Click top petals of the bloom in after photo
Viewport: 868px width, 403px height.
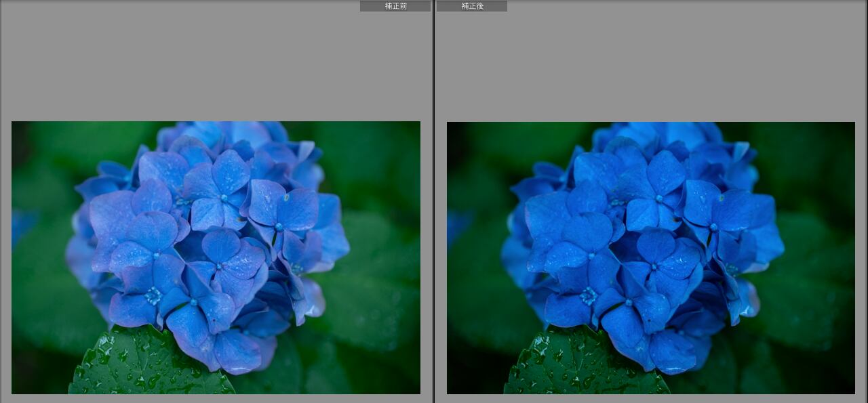tap(658, 135)
